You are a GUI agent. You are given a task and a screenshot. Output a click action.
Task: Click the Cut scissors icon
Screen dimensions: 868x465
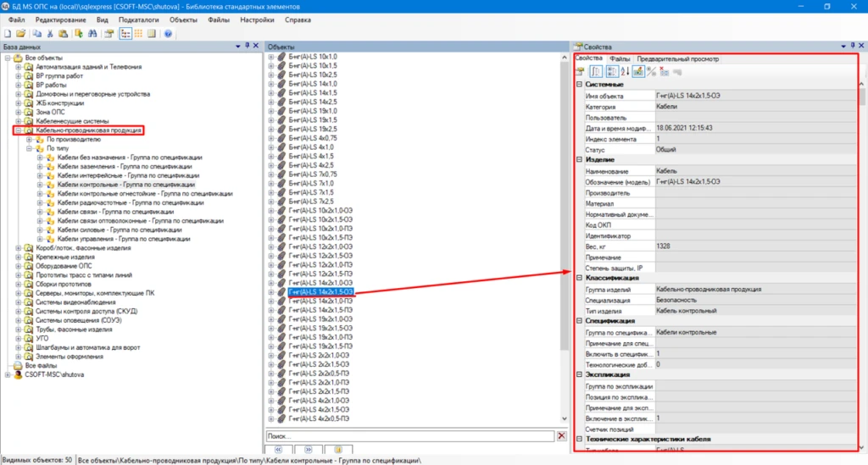51,34
